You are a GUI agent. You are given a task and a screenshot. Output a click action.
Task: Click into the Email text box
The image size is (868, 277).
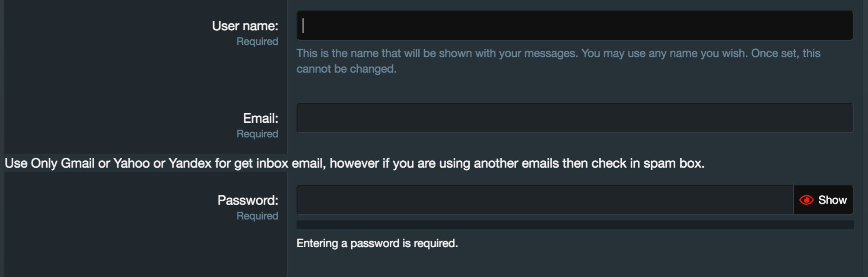pyautogui.click(x=575, y=118)
